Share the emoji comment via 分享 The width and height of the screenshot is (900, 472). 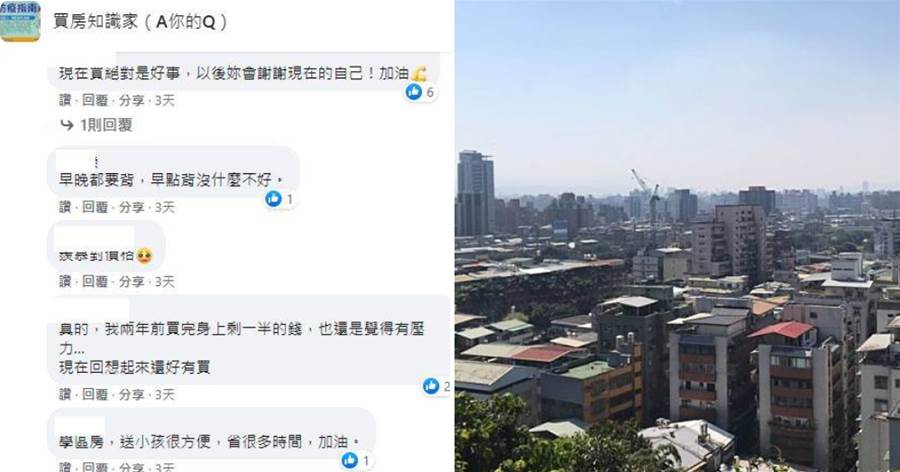[x=131, y=281]
